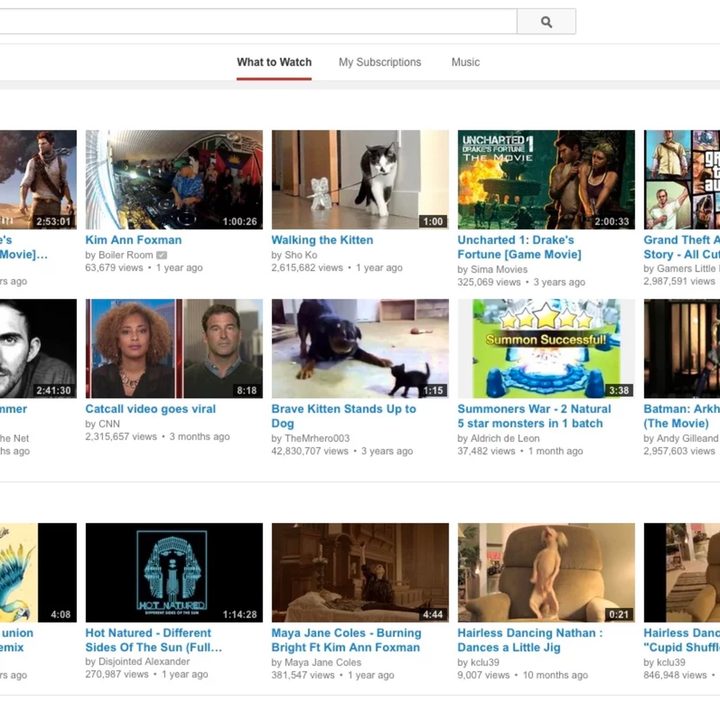720x720 pixels.
Task: Open the Uncharted desert thumbnail 2:53:01
Action: click(x=38, y=180)
